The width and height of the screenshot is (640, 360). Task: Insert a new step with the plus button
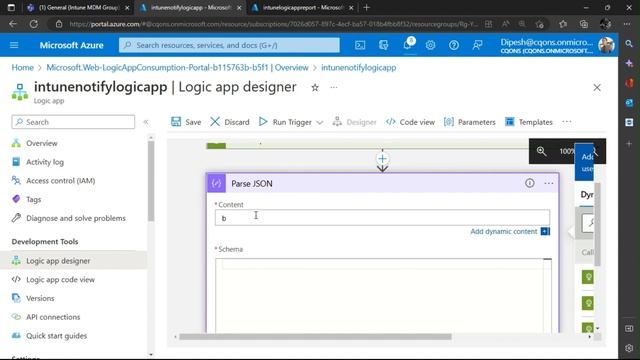click(x=382, y=158)
